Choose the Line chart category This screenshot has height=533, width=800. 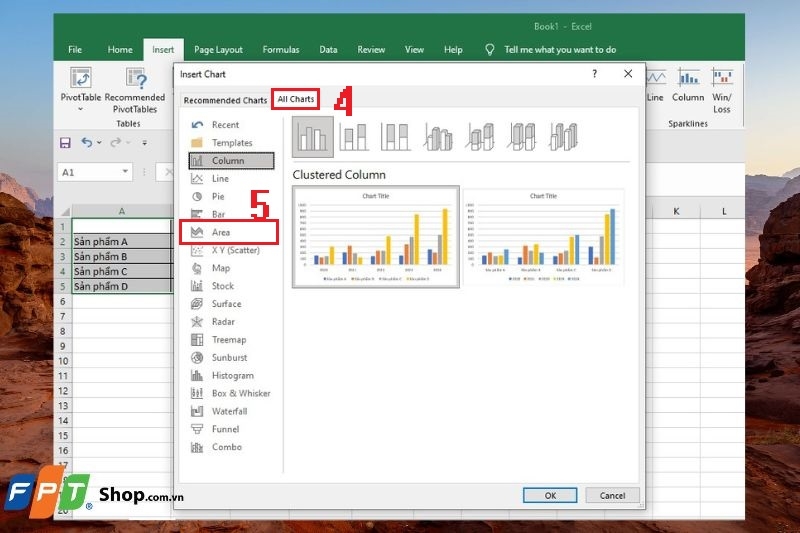click(x=231, y=179)
